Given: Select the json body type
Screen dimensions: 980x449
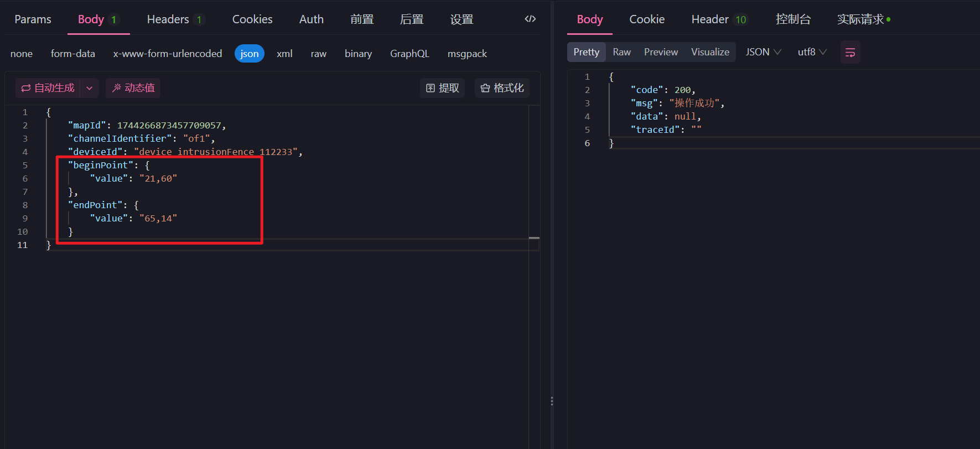Looking at the screenshot, I should (250, 54).
